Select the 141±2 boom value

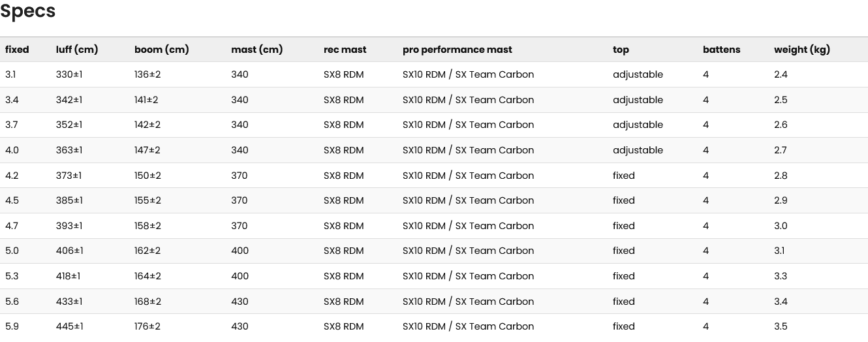[x=146, y=100]
